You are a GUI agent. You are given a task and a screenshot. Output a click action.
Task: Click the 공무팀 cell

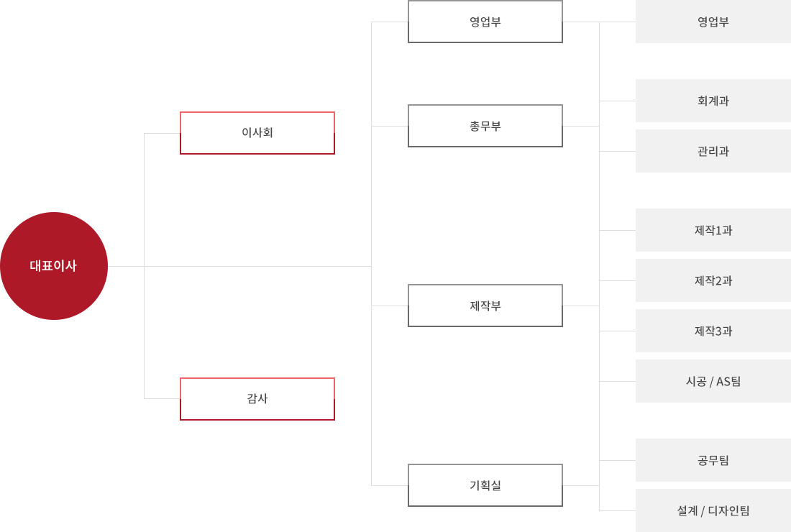tap(713, 460)
